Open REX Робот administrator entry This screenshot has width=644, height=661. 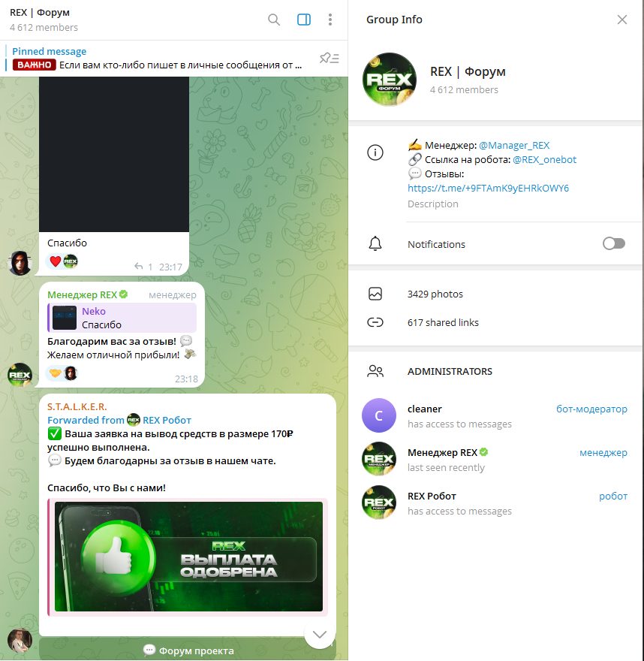coord(496,503)
